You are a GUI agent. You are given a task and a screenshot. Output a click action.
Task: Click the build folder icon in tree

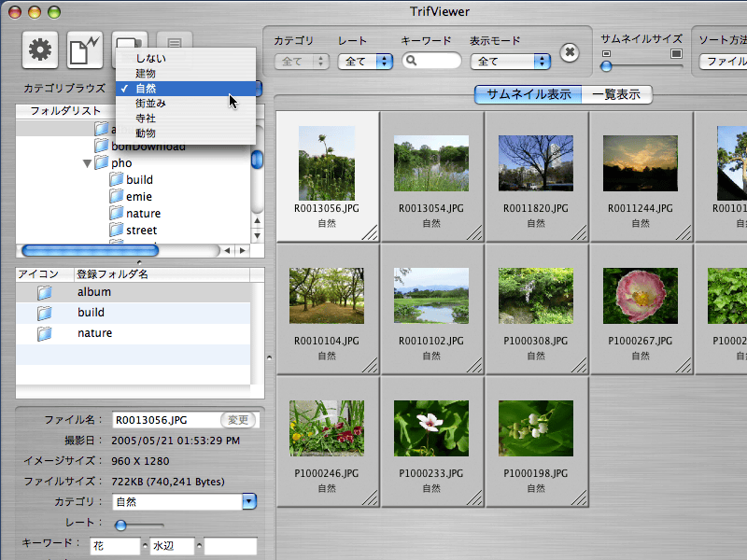click(x=116, y=179)
